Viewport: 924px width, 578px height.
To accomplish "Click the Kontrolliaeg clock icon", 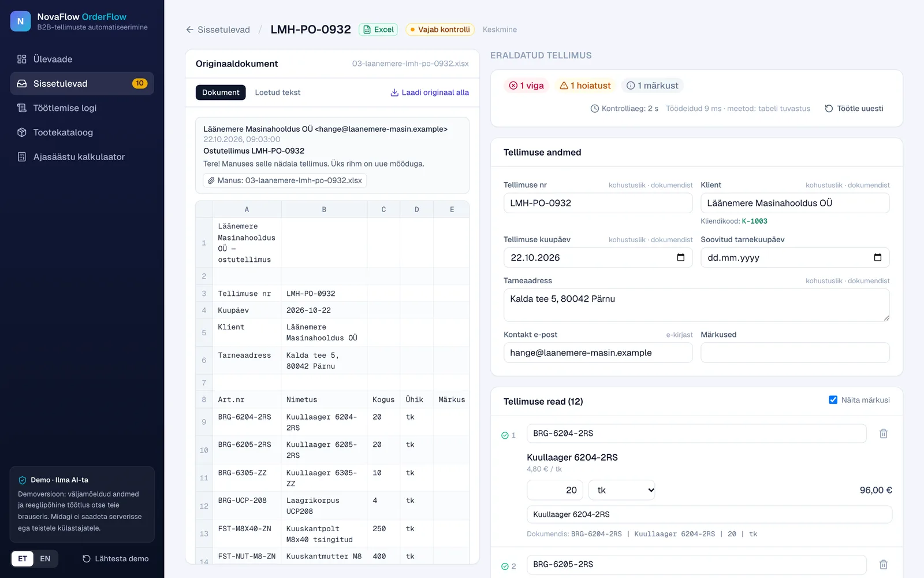I will (x=595, y=109).
